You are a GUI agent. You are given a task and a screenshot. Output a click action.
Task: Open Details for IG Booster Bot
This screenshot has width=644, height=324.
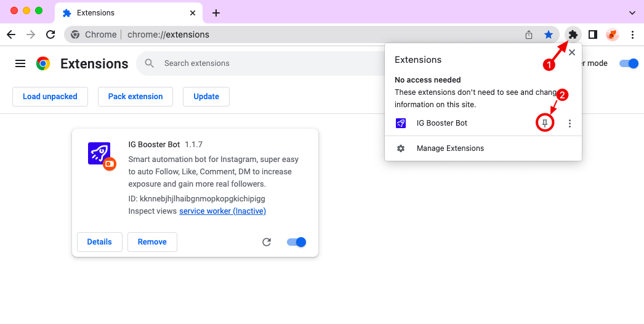point(99,242)
